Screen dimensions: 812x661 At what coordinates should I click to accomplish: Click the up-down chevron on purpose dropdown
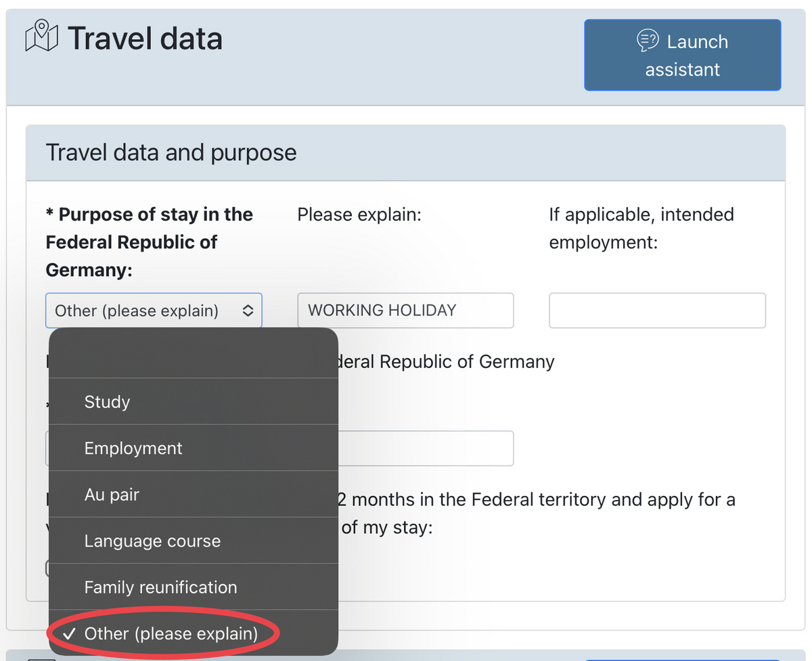(248, 311)
